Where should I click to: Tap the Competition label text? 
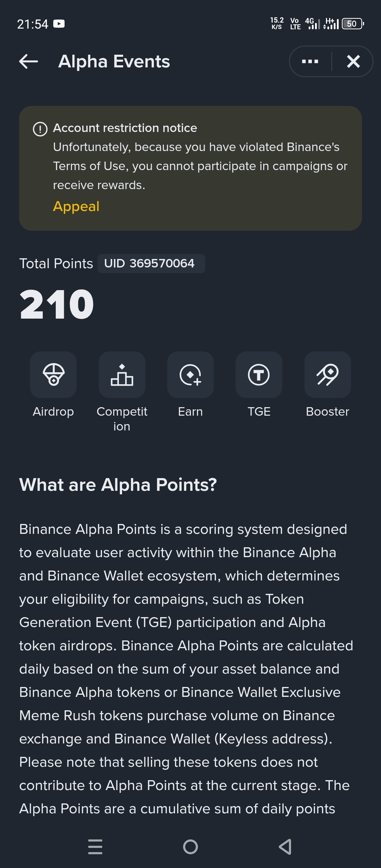tap(122, 419)
